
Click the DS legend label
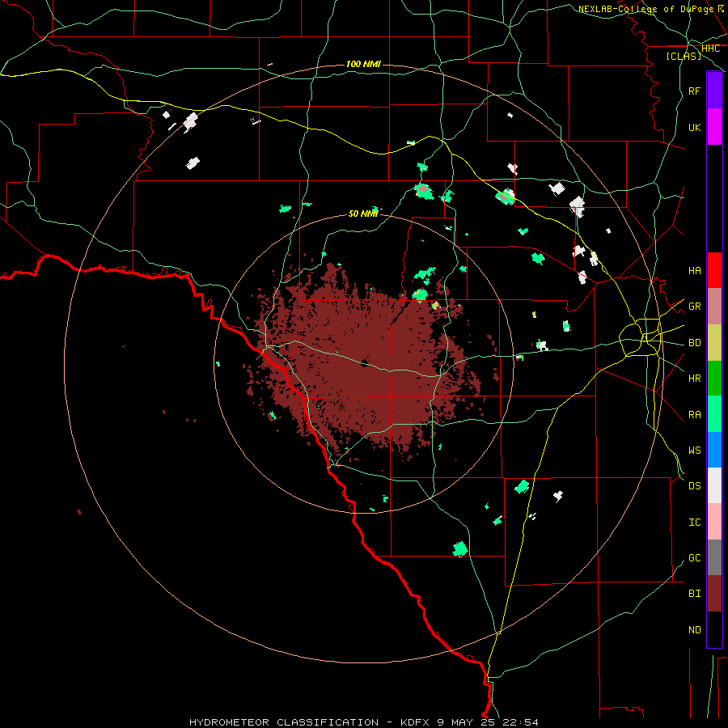[695, 486]
